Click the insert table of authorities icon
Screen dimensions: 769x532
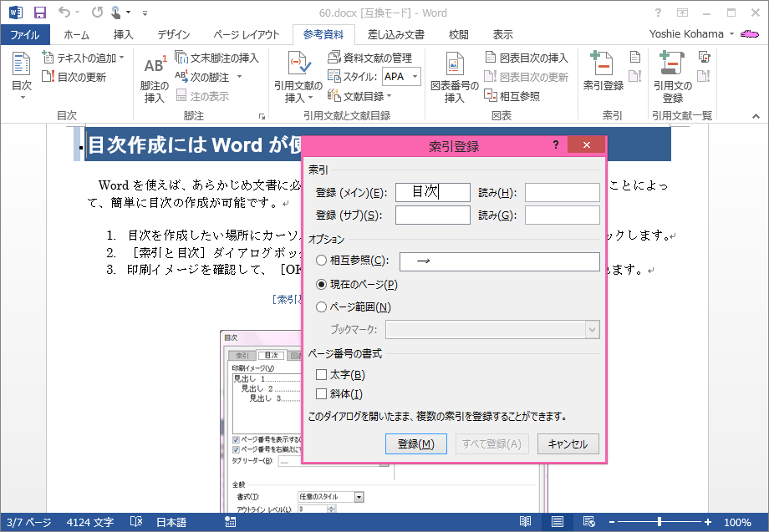coord(705,58)
